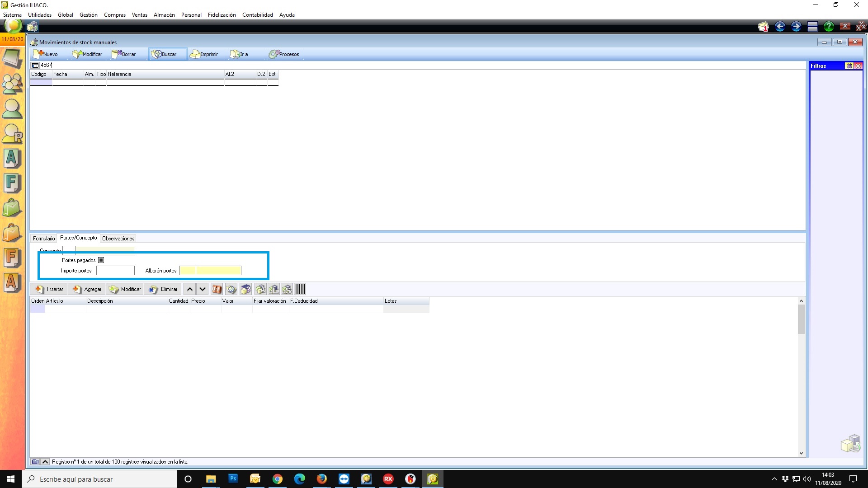868x488 pixels.
Task: Open the group of people sidebar icon
Action: point(12,84)
